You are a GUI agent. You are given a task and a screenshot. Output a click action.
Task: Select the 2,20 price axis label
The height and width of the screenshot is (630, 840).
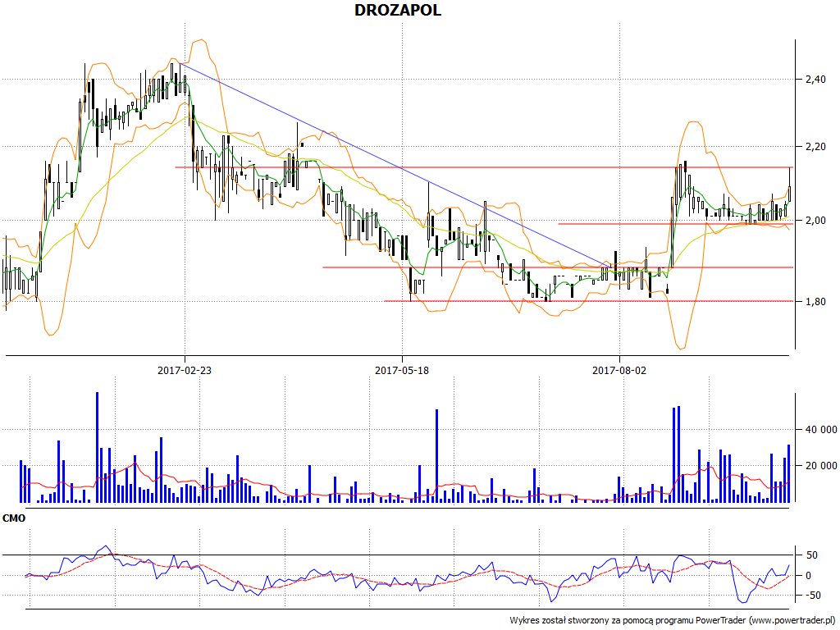(815, 146)
